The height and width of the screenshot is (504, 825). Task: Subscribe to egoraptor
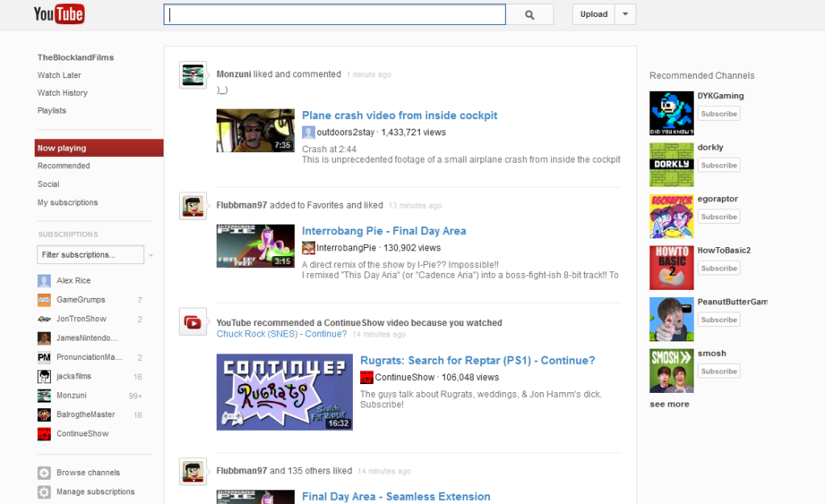click(719, 217)
